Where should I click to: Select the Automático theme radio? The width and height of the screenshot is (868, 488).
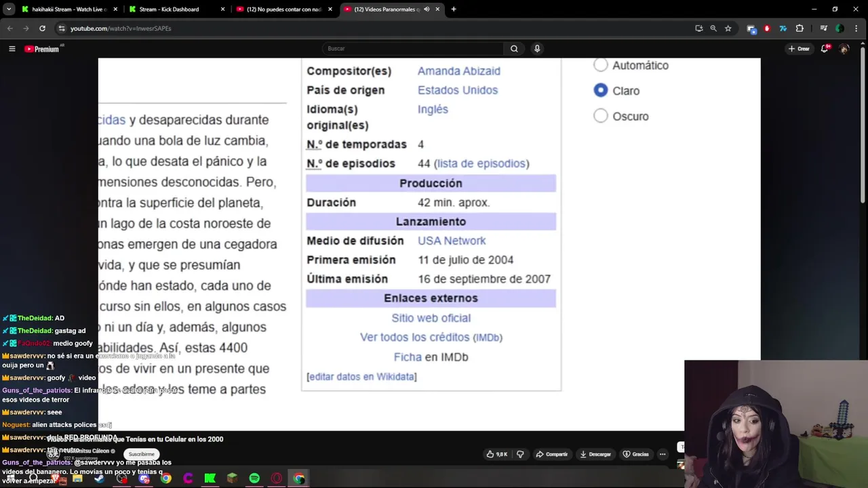click(601, 65)
